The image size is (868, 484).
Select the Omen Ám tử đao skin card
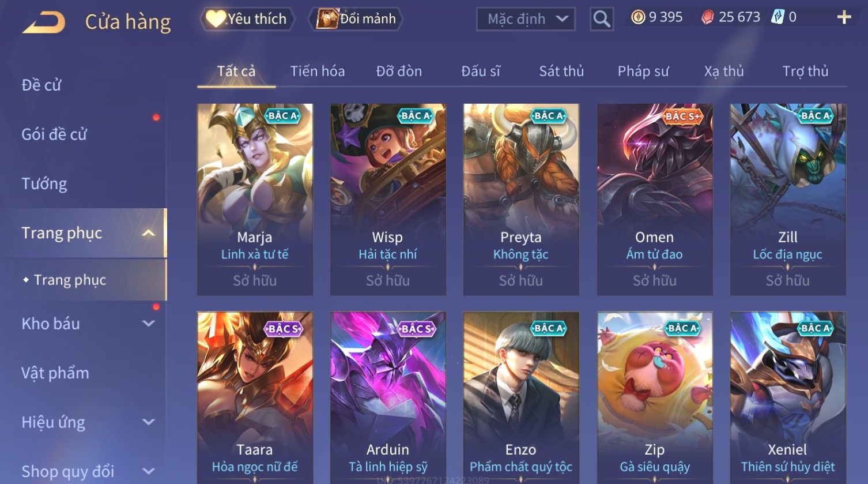click(x=655, y=200)
